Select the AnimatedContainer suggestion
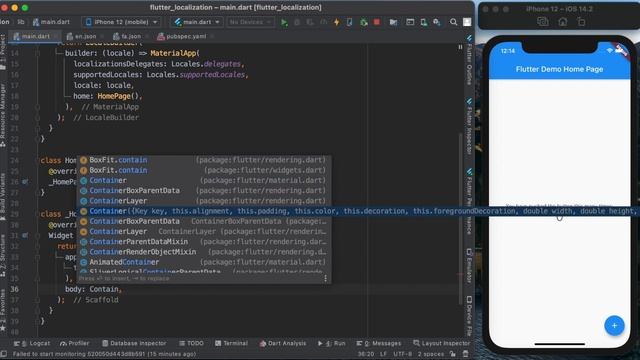This screenshot has height=360, width=640. pos(204,262)
